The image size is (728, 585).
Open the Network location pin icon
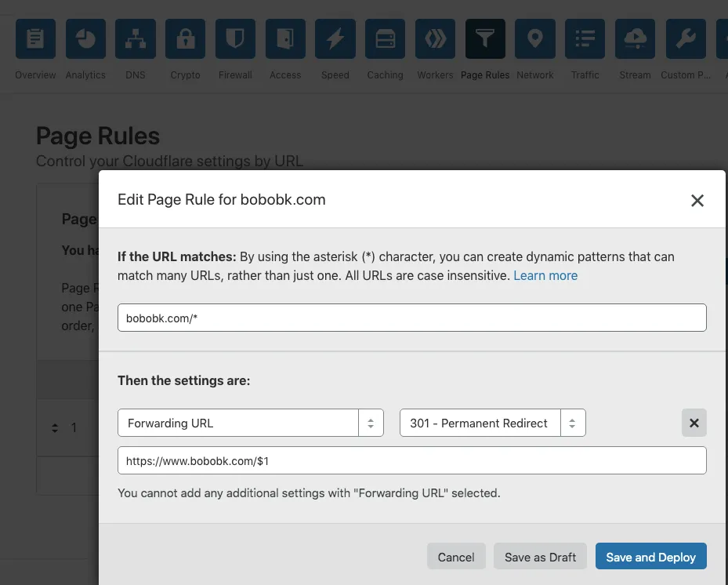(x=535, y=38)
